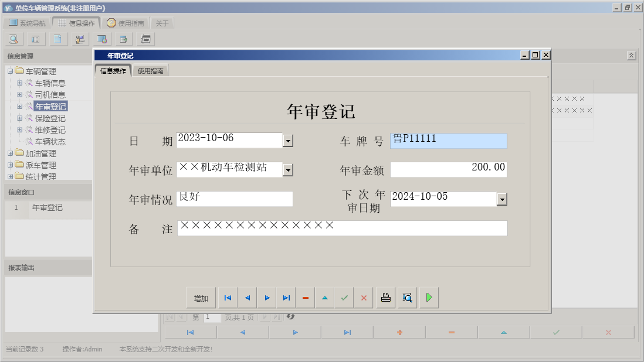Click the 车牌号 input field
Viewport: 644px width, 362px height.
(x=449, y=140)
